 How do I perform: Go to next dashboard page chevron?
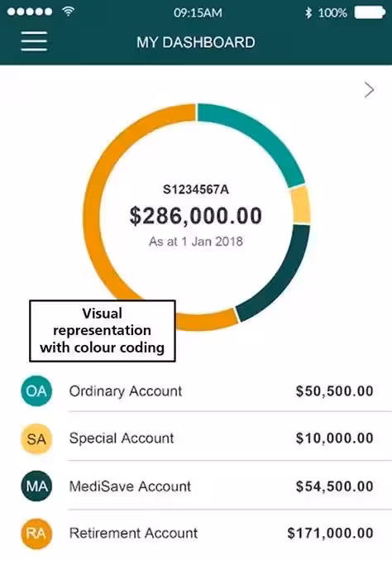coord(369,90)
